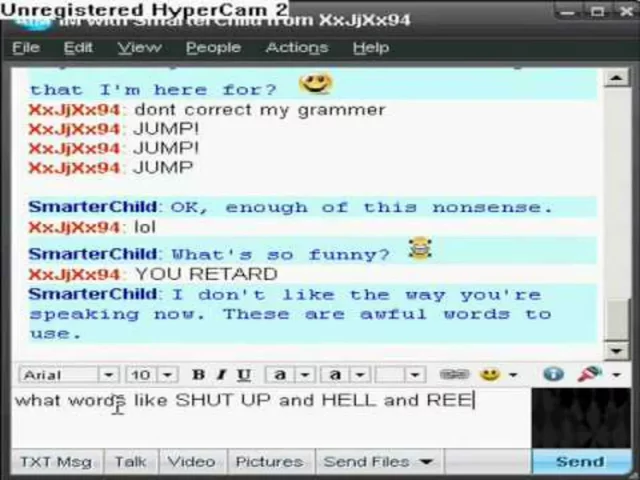Expand the arrow beside the smiley icon
Image resolution: width=640 pixels, height=480 pixels.
tap(513, 375)
